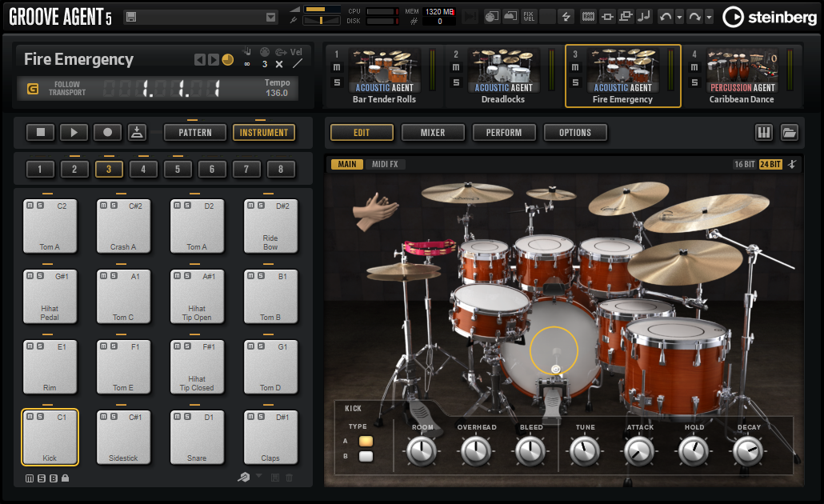Toggle the FIX VEL button
This screenshot has height=504, width=824.
click(529, 17)
